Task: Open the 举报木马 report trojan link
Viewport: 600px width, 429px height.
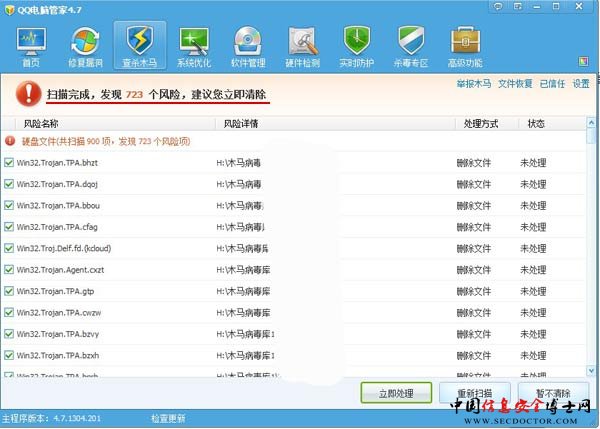Action: point(474,83)
